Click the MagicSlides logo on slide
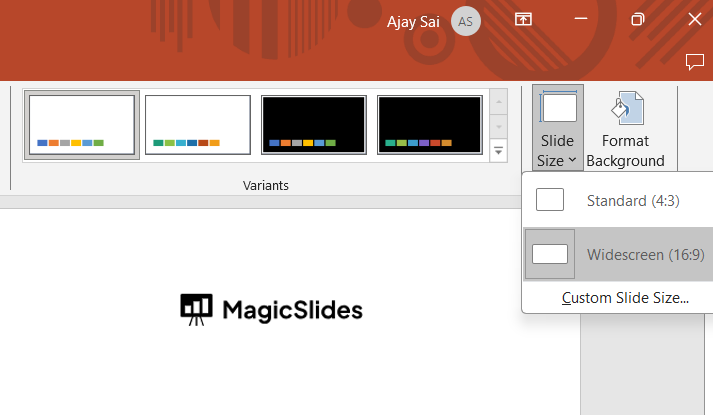 point(271,309)
